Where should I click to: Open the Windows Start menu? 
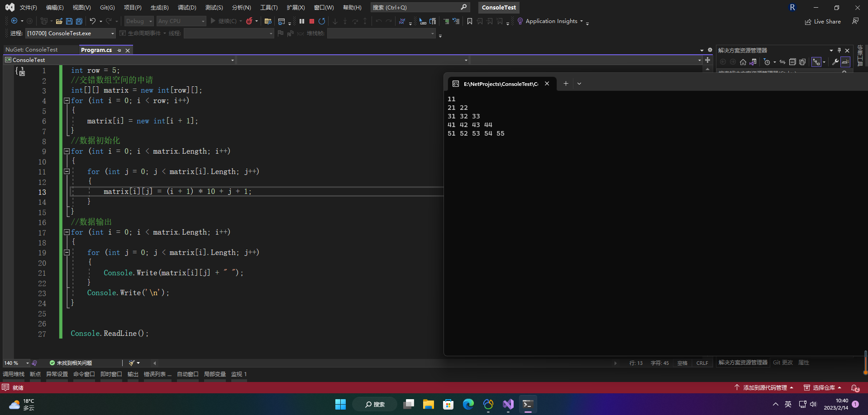(340, 404)
